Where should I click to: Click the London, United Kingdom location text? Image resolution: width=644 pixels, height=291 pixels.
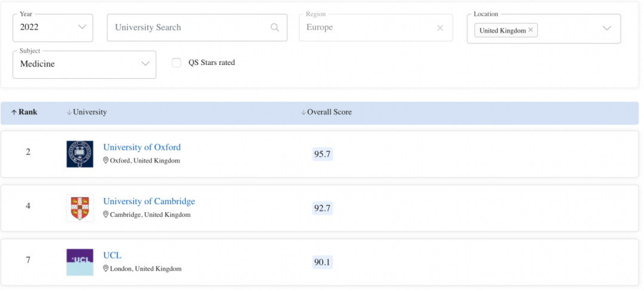(146, 270)
